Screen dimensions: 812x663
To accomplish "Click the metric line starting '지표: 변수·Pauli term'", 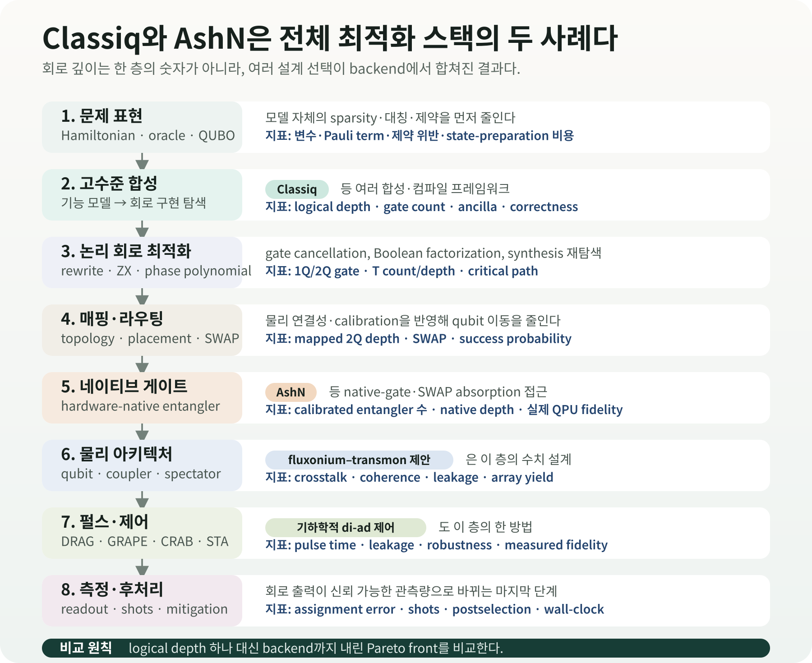I will pos(420,136).
